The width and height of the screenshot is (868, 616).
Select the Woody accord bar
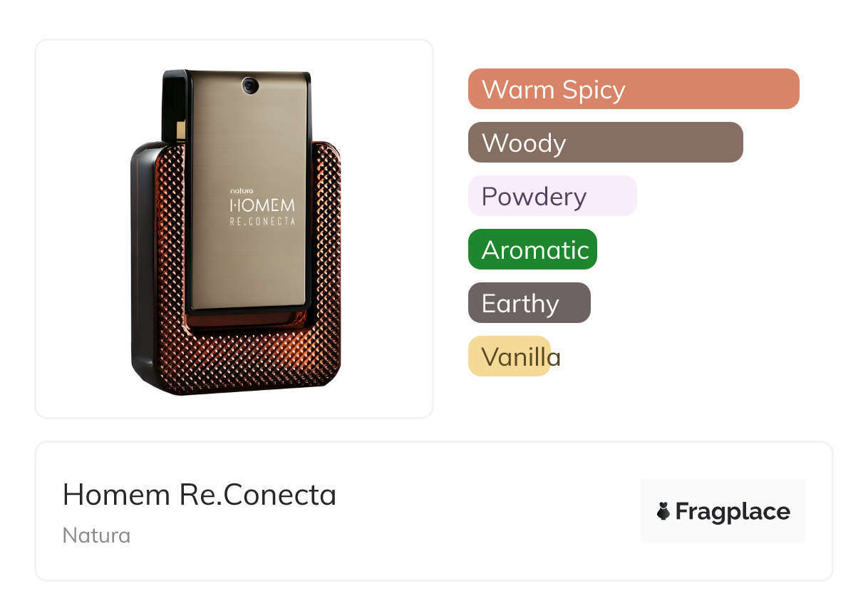tap(606, 143)
